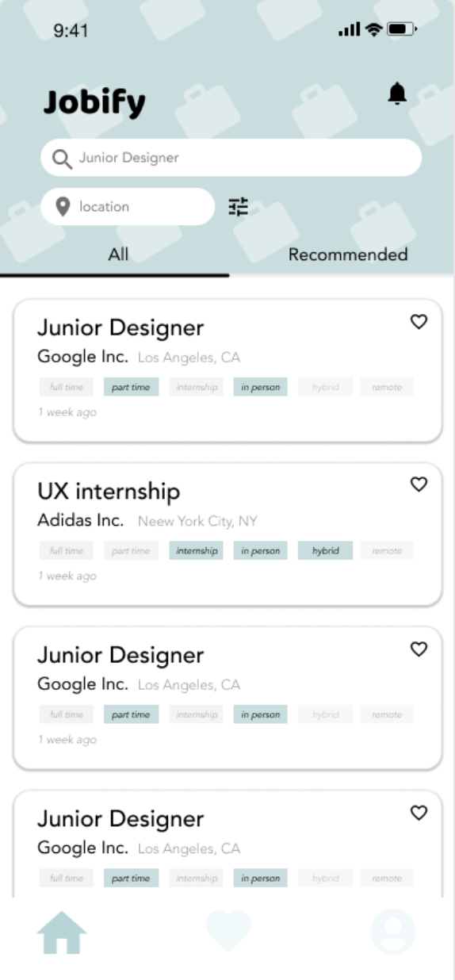Favorite the first Junior Designer listing

(x=419, y=321)
